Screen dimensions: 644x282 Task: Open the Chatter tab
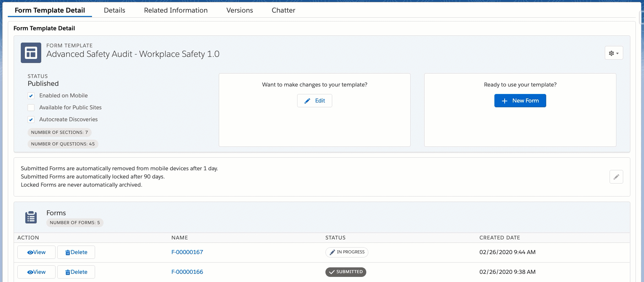283,10
